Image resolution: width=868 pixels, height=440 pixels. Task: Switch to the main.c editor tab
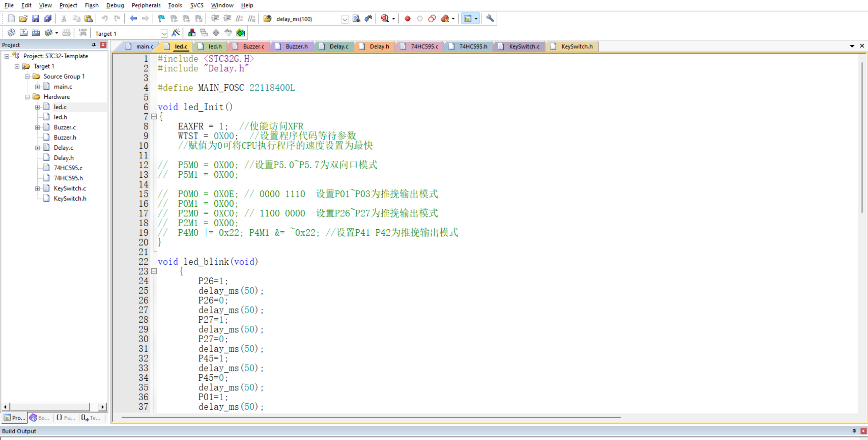[x=140, y=46]
